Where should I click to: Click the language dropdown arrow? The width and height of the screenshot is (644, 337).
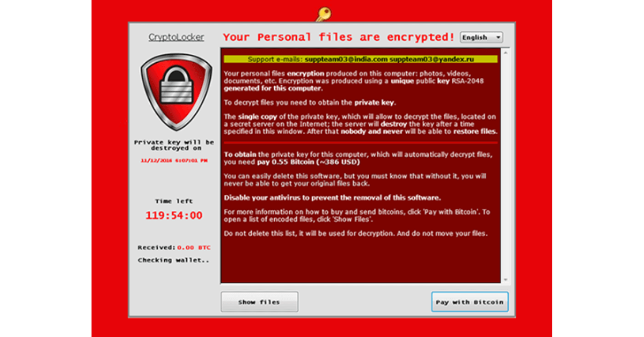click(x=499, y=38)
